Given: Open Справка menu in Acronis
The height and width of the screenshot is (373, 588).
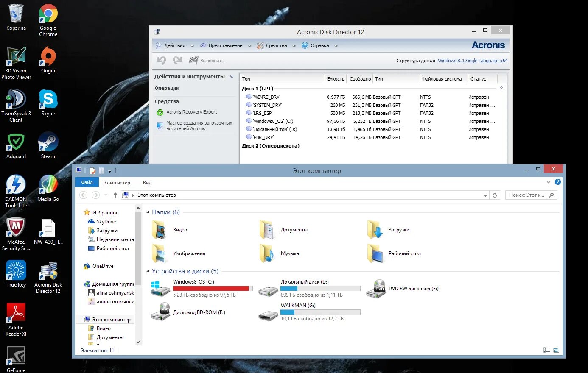Looking at the screenshot, I should (x=319, y=45).
